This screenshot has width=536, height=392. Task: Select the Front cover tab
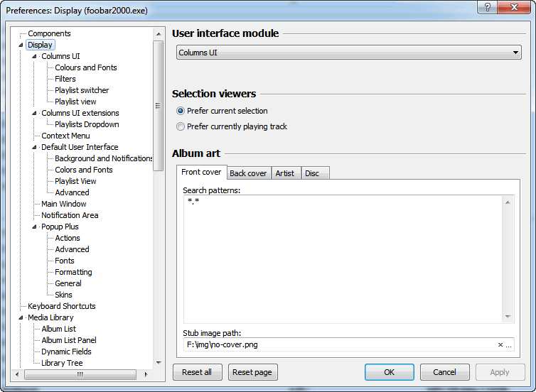coord(201,172)
